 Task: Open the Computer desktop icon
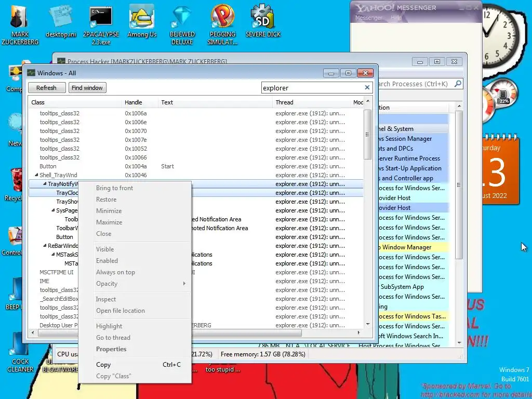[x=14, y=78]
